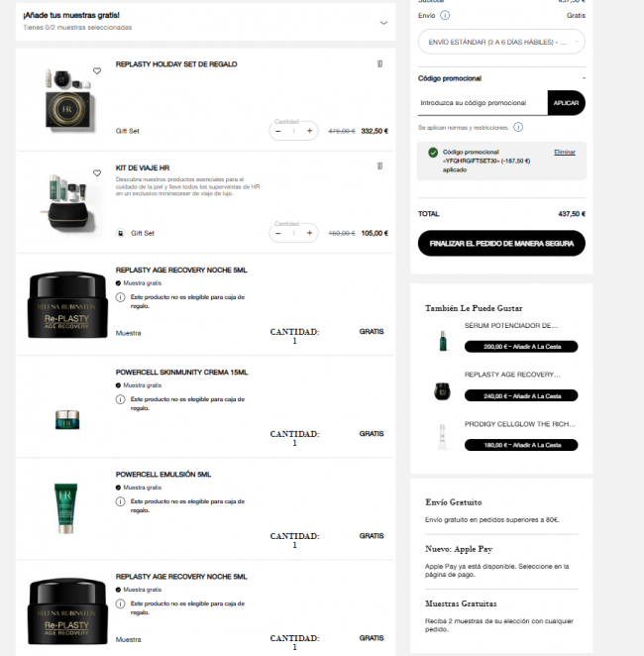Delete Replasty Holiday Set with trash icon
This screenshot has height=656, width=644.
coord(379,63)
